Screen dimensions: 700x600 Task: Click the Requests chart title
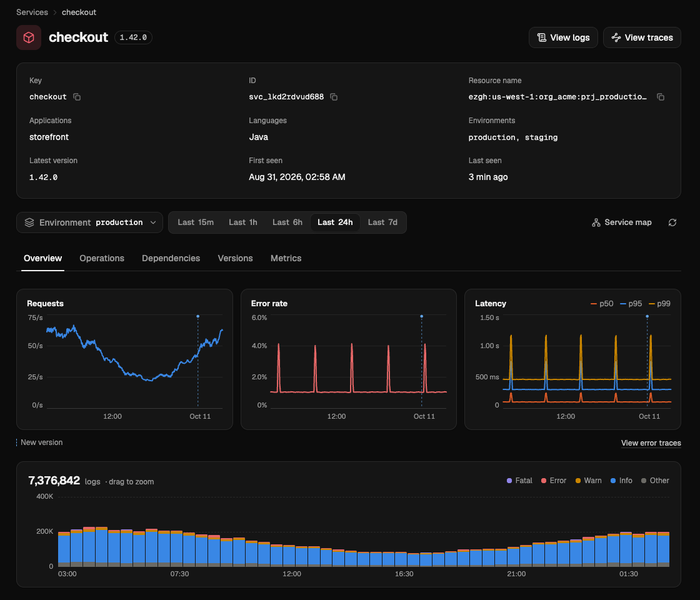click(x=45, y=304)
